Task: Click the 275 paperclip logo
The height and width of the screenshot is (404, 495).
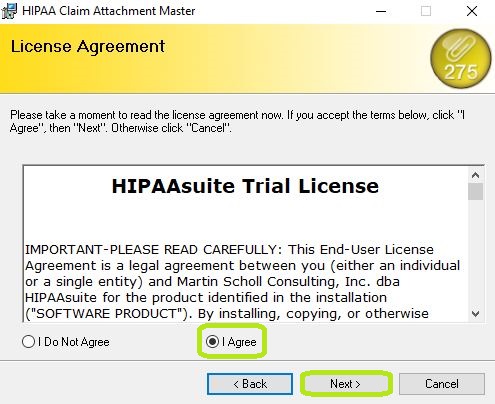Action: (461, 59)
